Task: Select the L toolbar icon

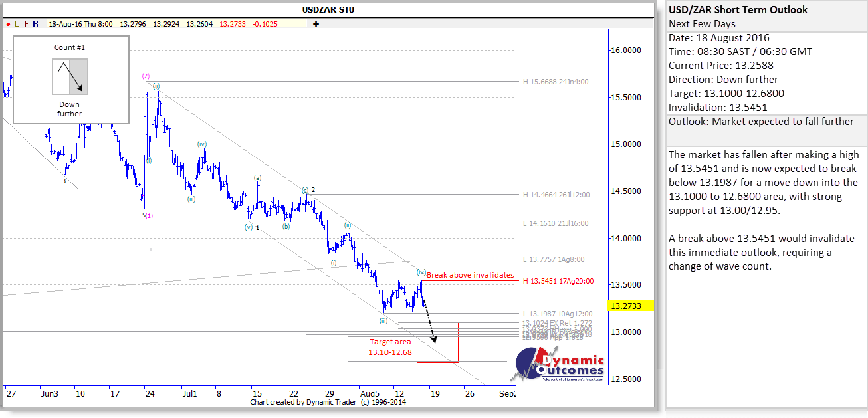Action: tap(18, 23)
